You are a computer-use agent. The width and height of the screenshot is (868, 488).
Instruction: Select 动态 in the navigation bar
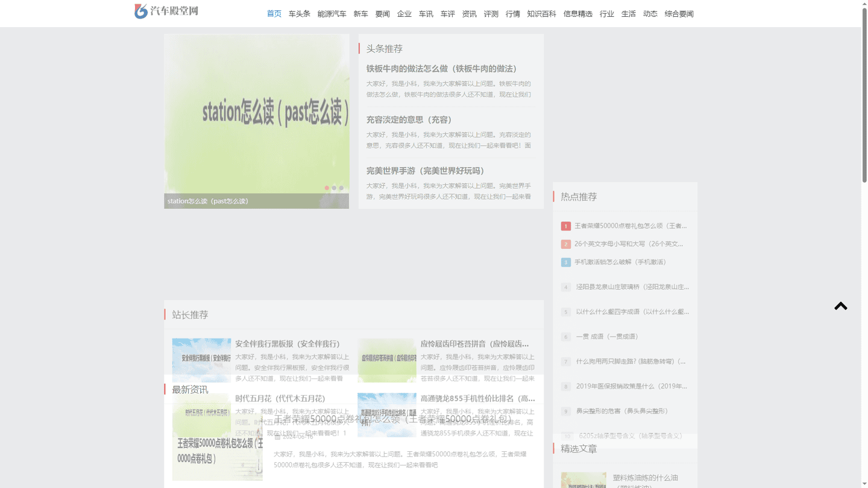pos(650,14)
